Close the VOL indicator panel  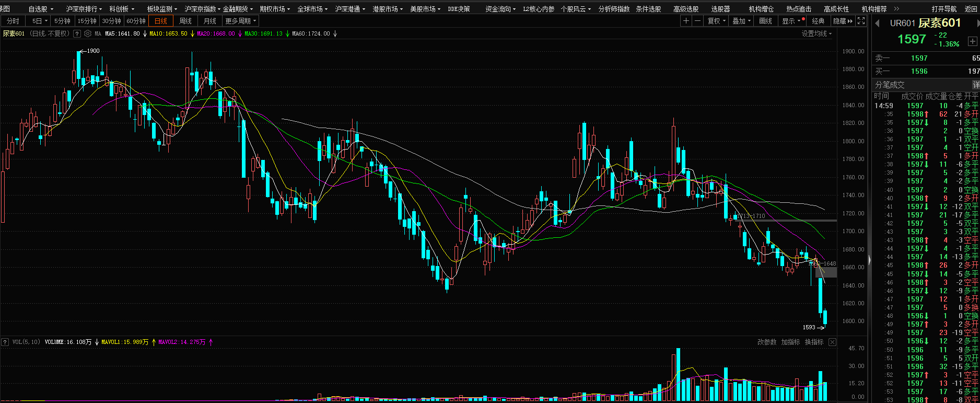(x=832, y=342)
